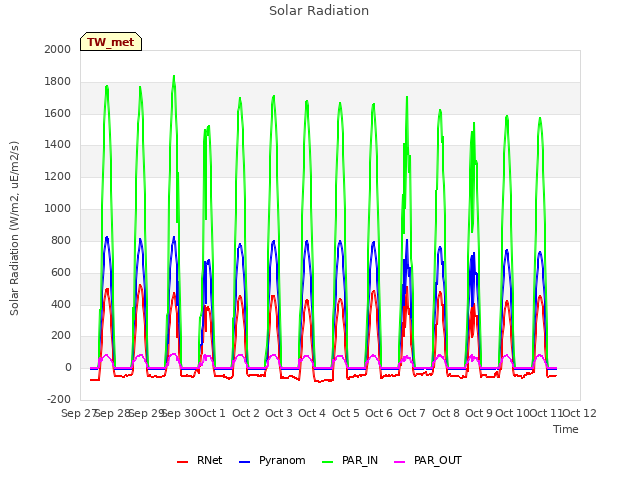This screenshot has height=480, width=640.
Task: Toggle PAR_IN series in legend
Action: (350, 460)
